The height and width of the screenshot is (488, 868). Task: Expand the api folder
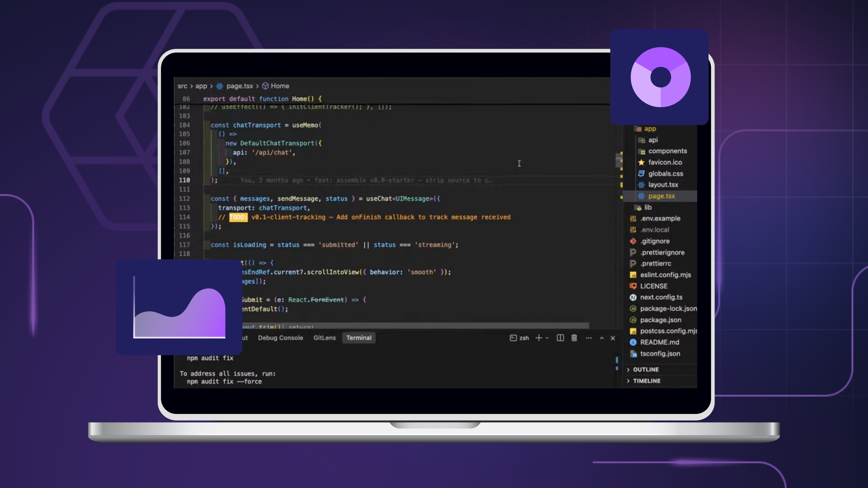(648, 140)
